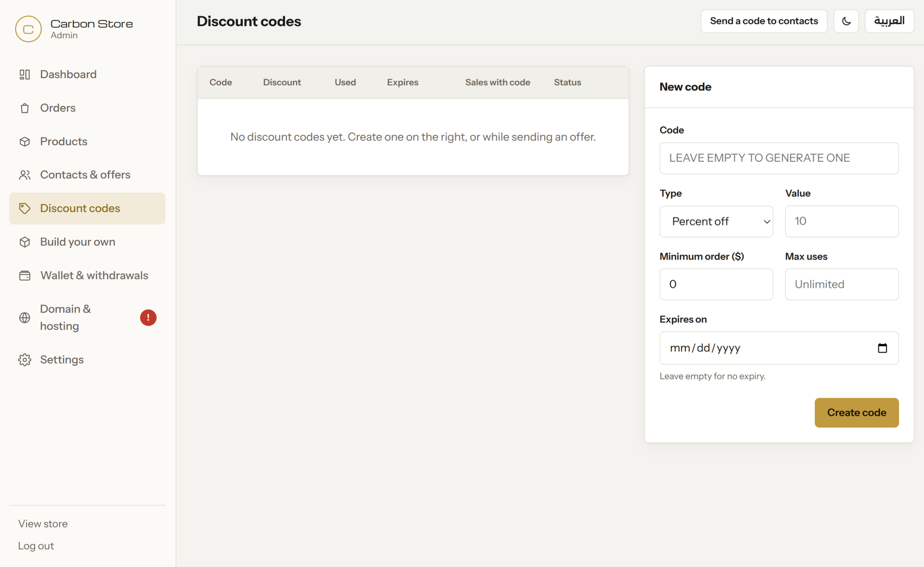Click the Status column header

point(568,83)
